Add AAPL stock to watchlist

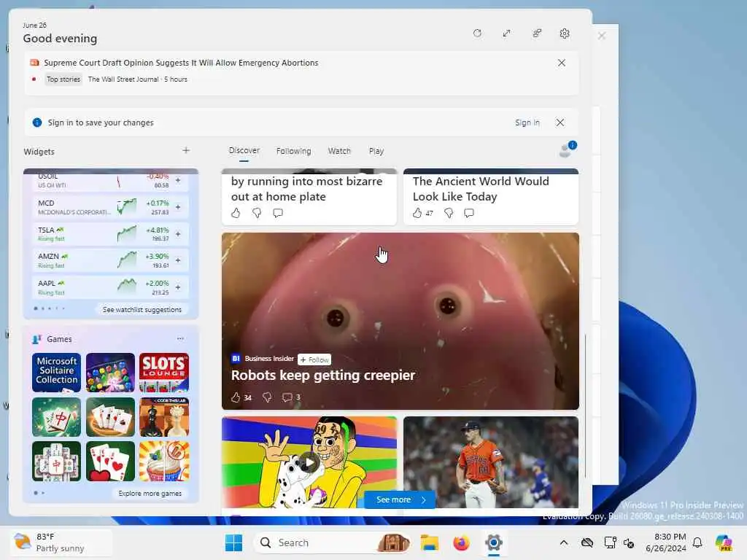click(x=178, y=287)
